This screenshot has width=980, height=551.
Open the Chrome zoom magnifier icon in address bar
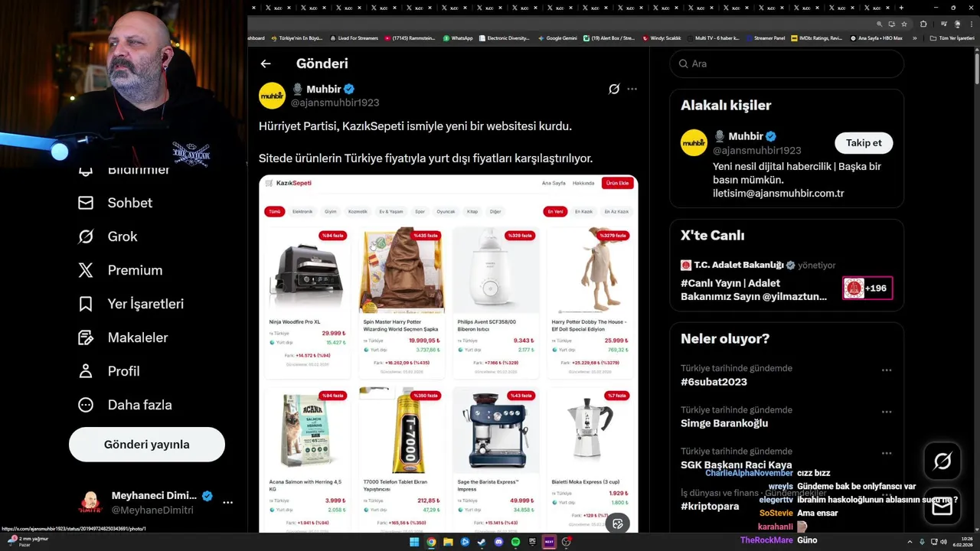pos(880,24)
